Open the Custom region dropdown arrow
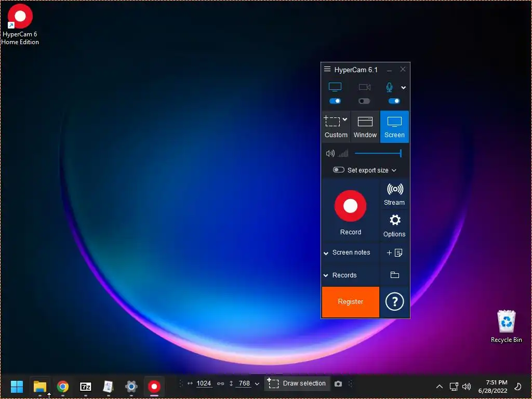The height and width of the screenshot is (399, 532). click(x=345, y=119)
